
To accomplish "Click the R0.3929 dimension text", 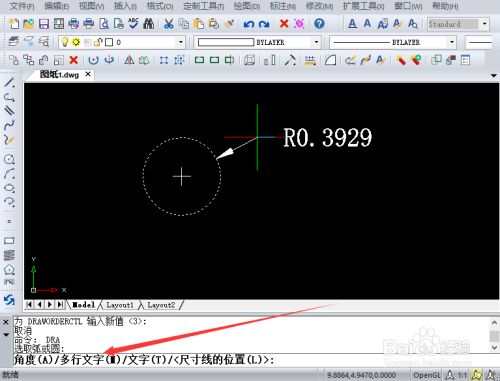I will tap(327, 137).
